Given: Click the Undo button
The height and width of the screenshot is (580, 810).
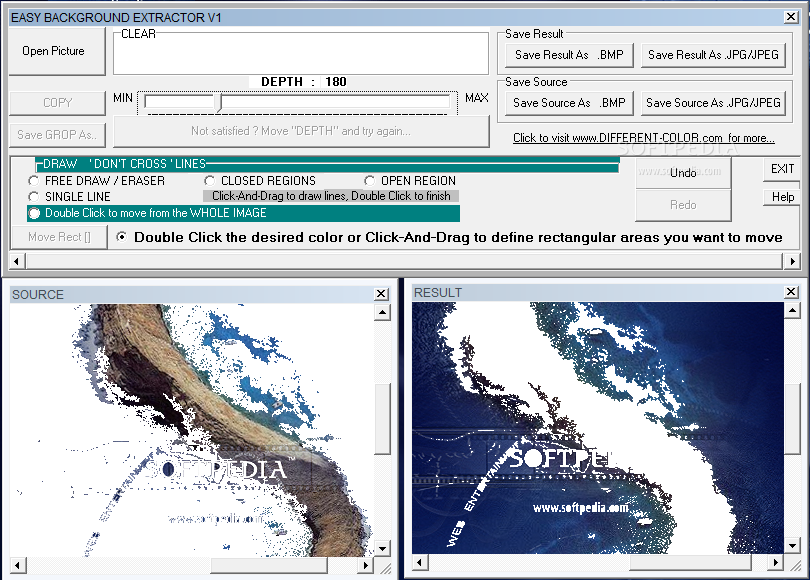Looking at the screenshot, I should coord(683,173).
